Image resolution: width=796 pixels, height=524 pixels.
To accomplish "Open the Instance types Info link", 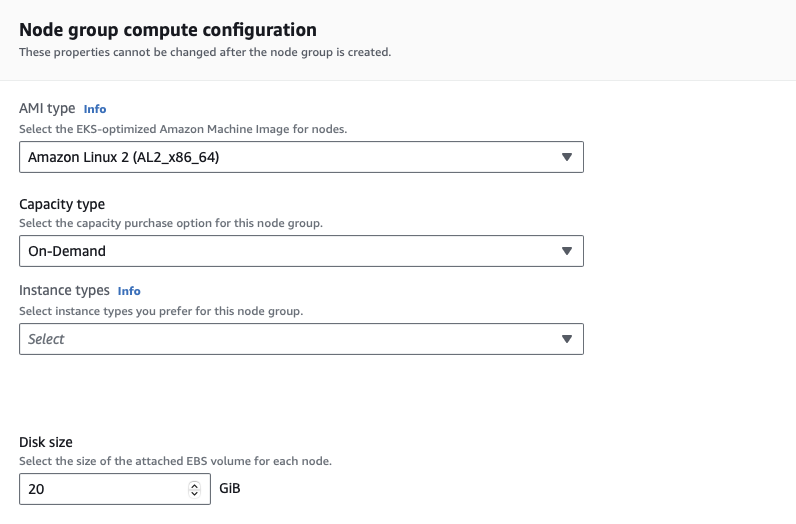I will pyautogui.click(x=129, y=291).
